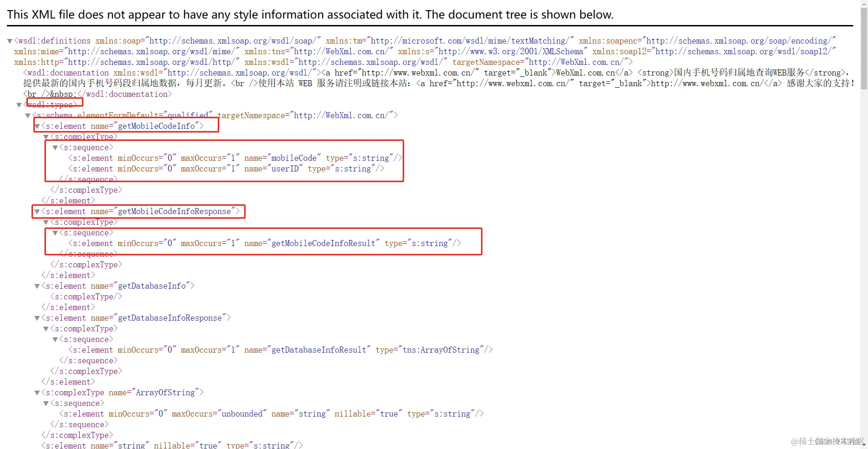Click the "getDatabaseInfoResult" element line
Viewport: 868px width, 449px height.
click(280, 350)
